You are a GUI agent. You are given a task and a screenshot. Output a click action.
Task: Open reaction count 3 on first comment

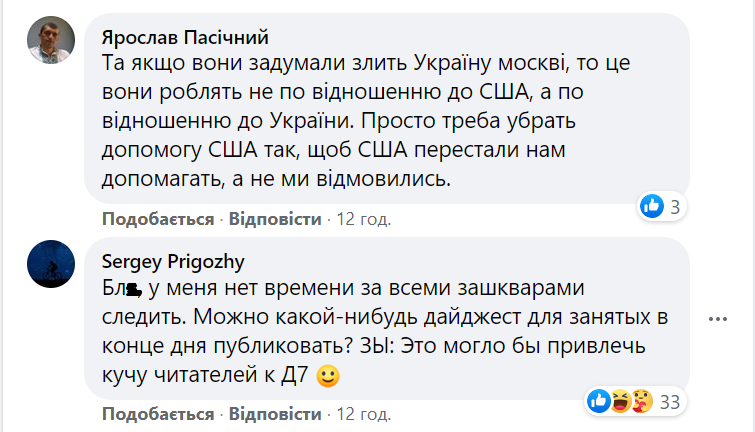pos(676,207)
